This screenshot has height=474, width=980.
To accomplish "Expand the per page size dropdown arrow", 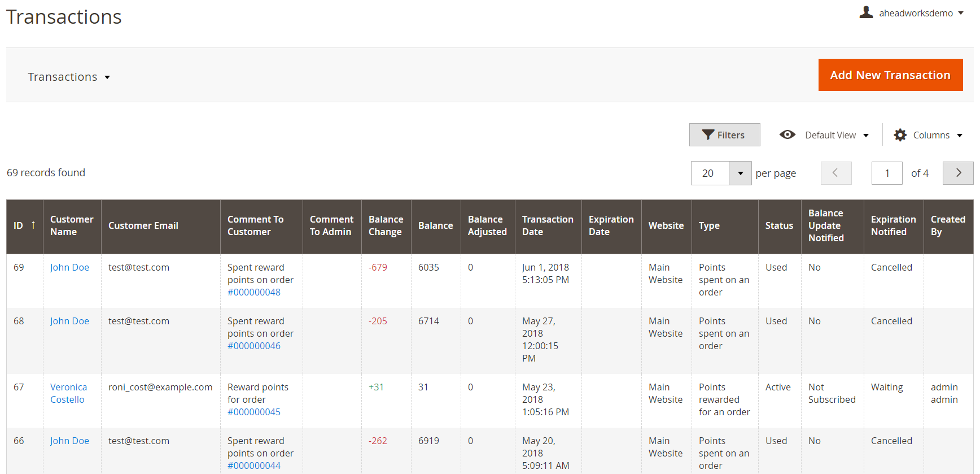I will (x=740, y=173).
